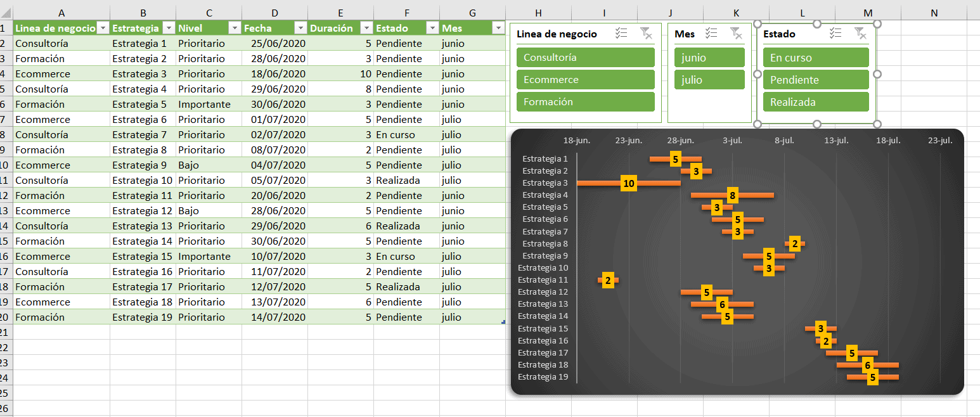Click Estrategia 19 label on chart axis
The width and height of the screenshot is (980, 417).
coord(543,377)
